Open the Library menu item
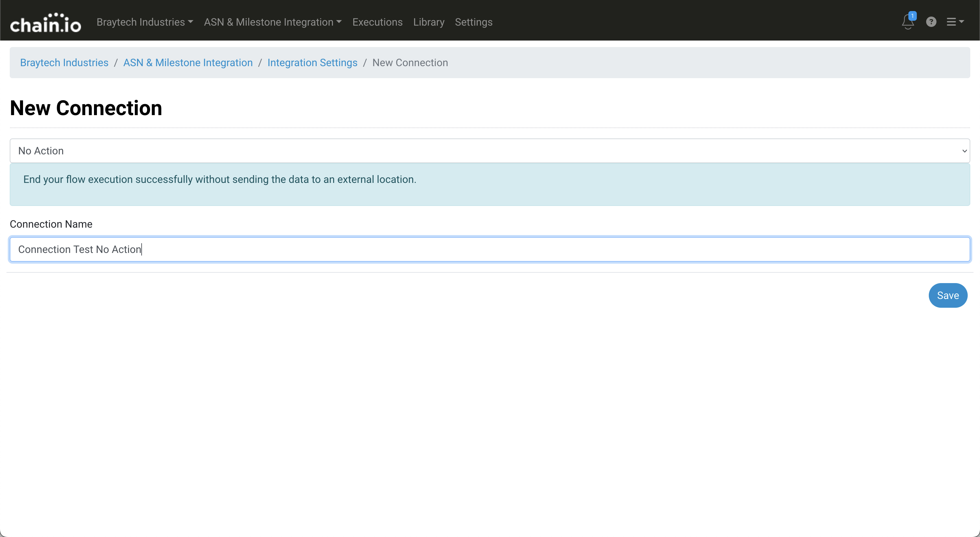Screen dimensions: 980x537 pos(429,22)
